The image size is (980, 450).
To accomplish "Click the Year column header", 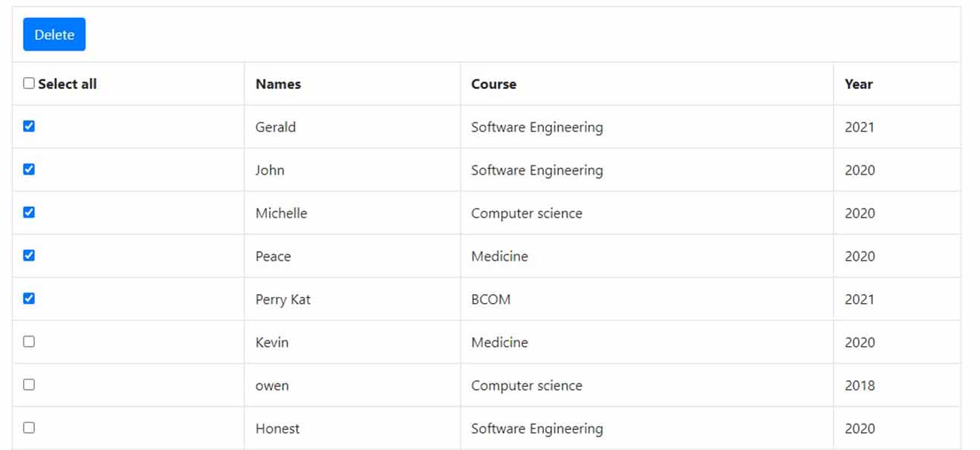I will [x=858, y=84].
